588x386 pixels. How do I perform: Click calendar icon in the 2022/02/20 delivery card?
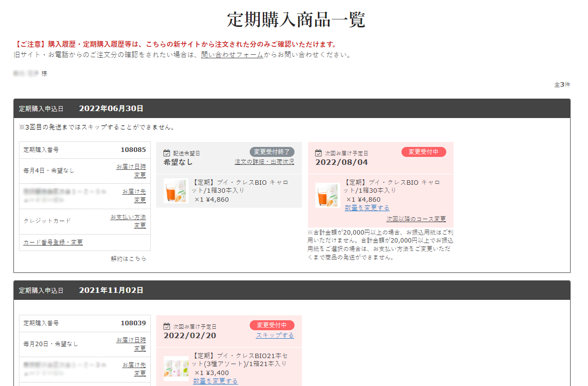(167, 326)
